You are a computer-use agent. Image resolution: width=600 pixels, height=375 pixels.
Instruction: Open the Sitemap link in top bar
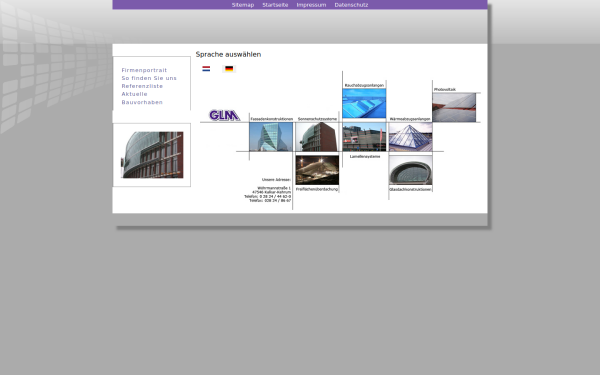tap(243, 5)
